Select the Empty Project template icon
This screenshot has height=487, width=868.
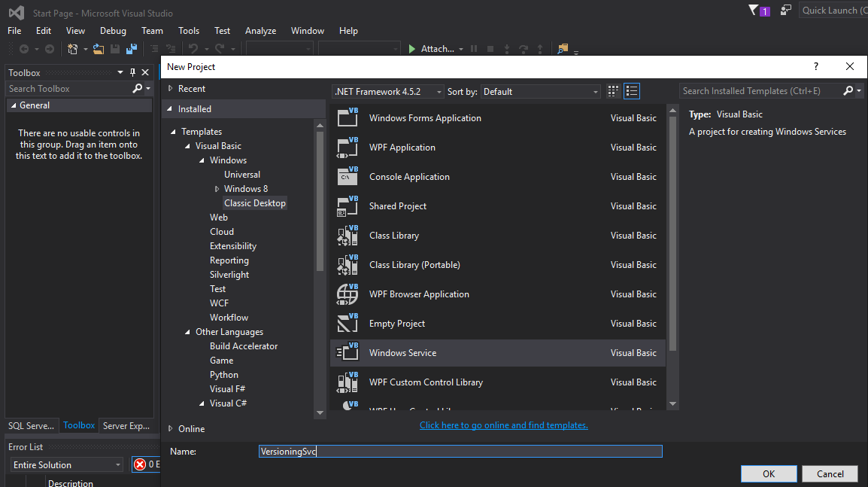pyautogui.click(x=348, y=323)
